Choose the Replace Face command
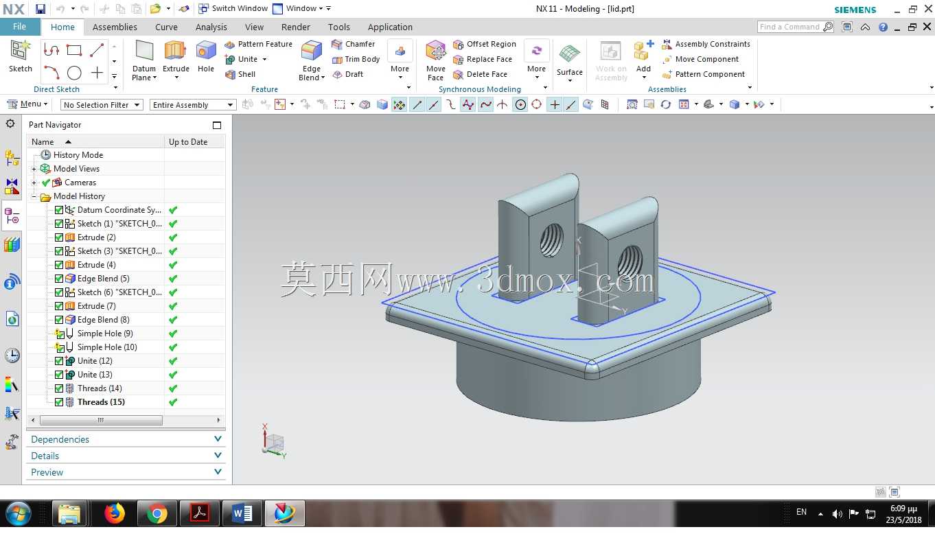 pos(483,59)
